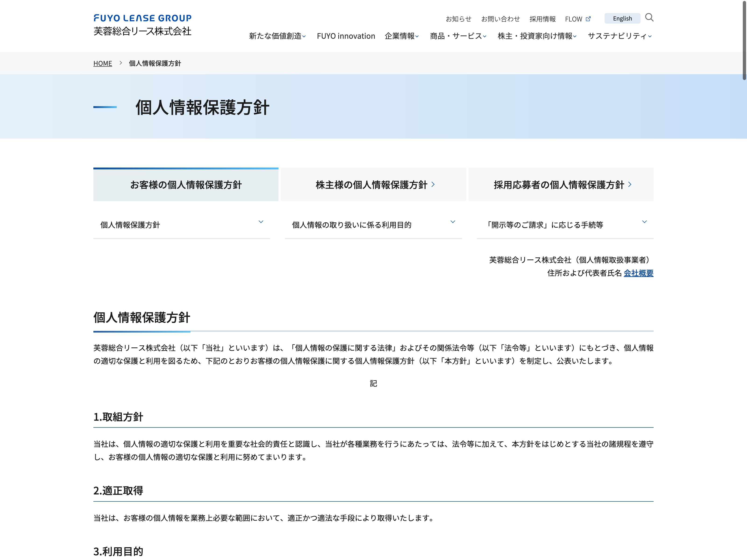
Task: Switch site language to English
Action: pyautogui.click(x=622, y=19)
